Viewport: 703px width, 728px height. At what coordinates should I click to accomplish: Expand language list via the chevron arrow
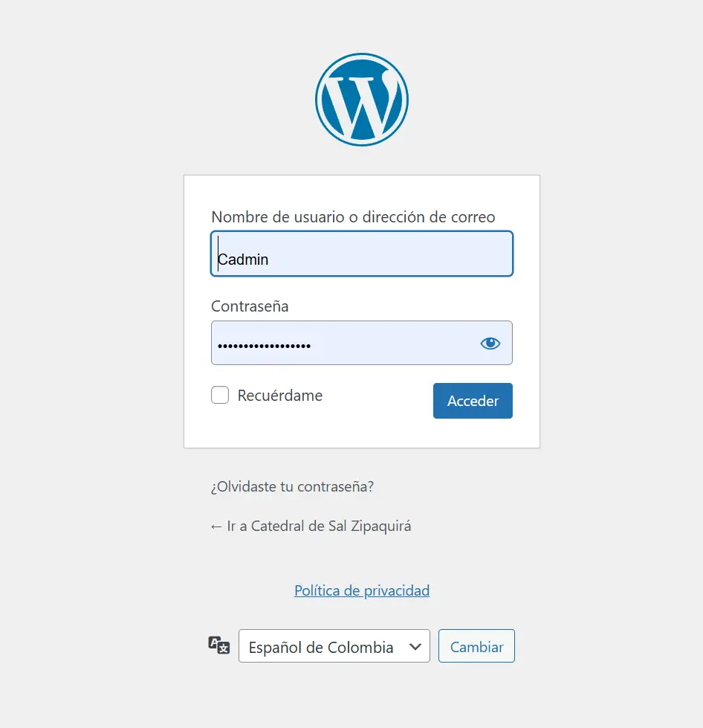pyautogui.click(x=415, y=646)
